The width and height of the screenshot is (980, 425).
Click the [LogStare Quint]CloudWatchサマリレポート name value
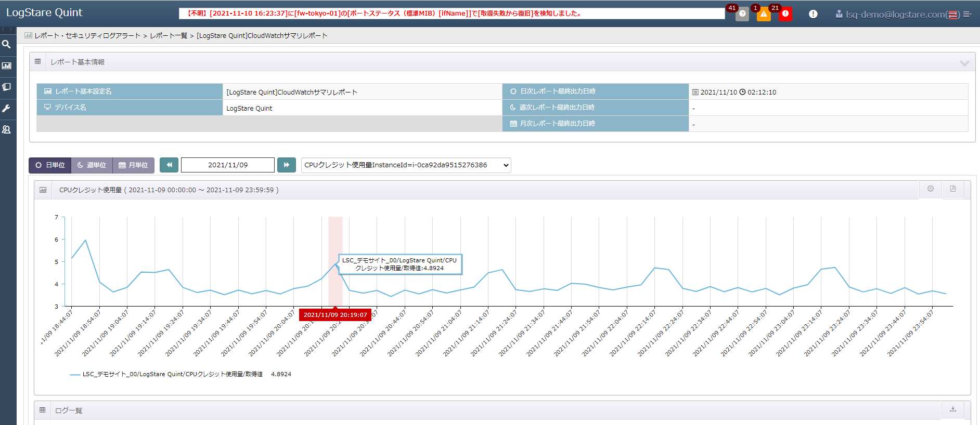click(292, 92)
